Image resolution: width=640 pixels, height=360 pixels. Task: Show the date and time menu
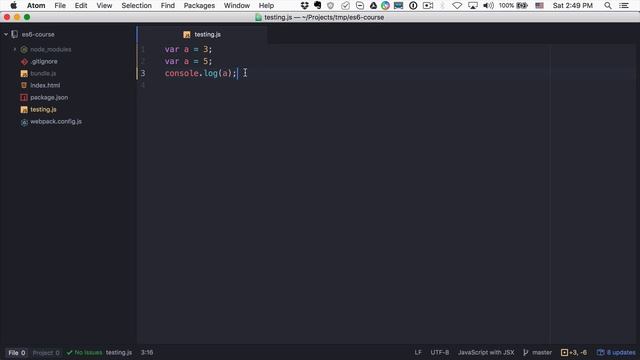tap(572, 6)
